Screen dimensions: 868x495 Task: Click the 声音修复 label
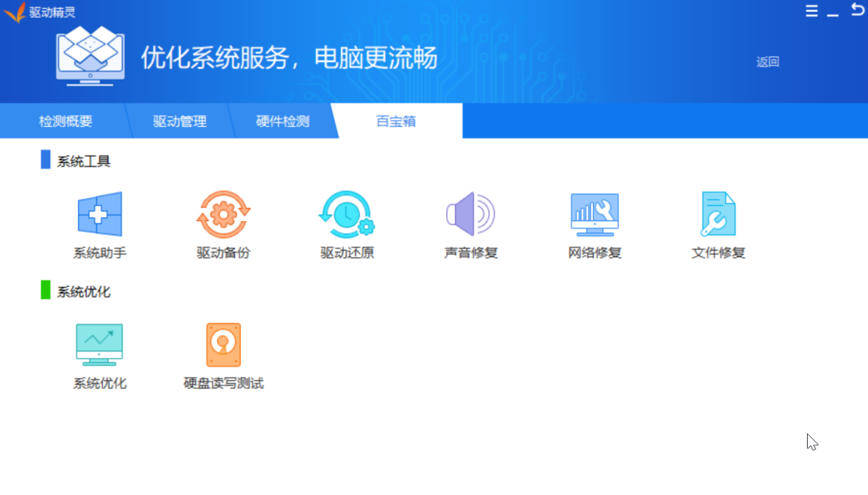470,253
